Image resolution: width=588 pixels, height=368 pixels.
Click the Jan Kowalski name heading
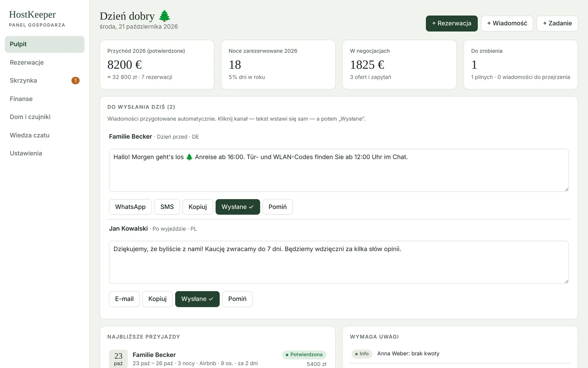[128, 229]
